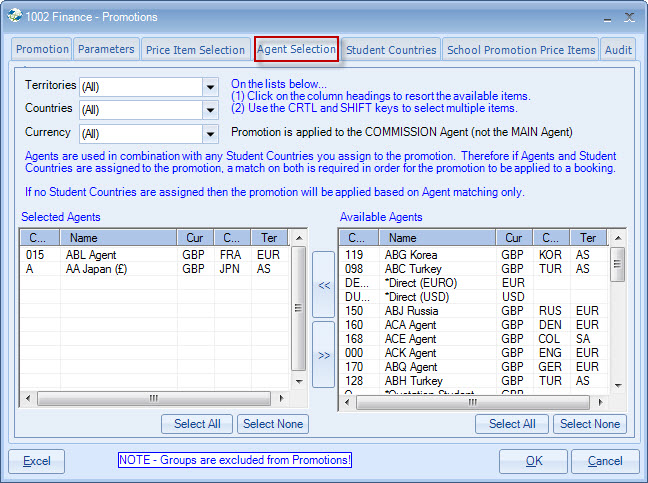
Task: Click the << move agents button
Action: tap(323, 284)
